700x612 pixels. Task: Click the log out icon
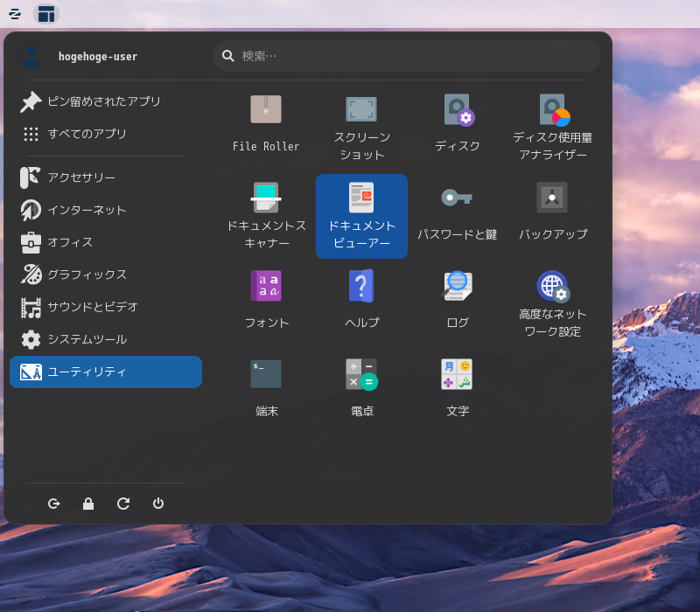[x=53, y=504]
